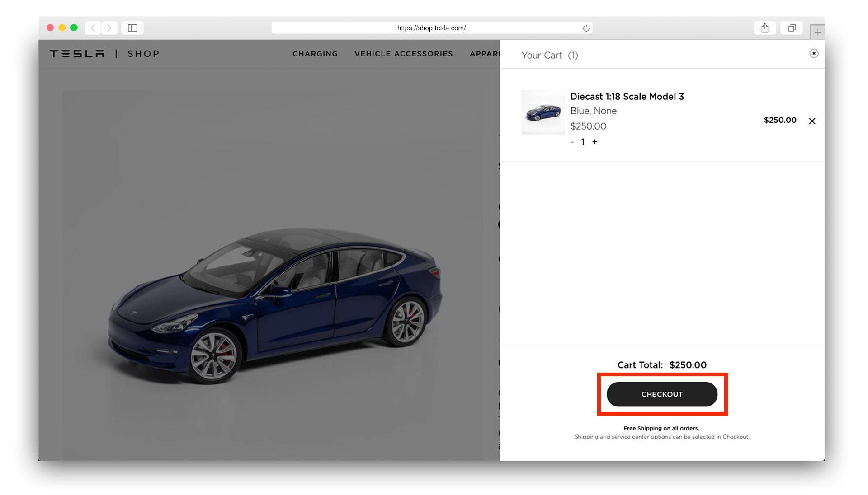The width and height of the screenshot is (868, 495).
Task: Reload the page using the refresh icon
Action: [586, 28]
